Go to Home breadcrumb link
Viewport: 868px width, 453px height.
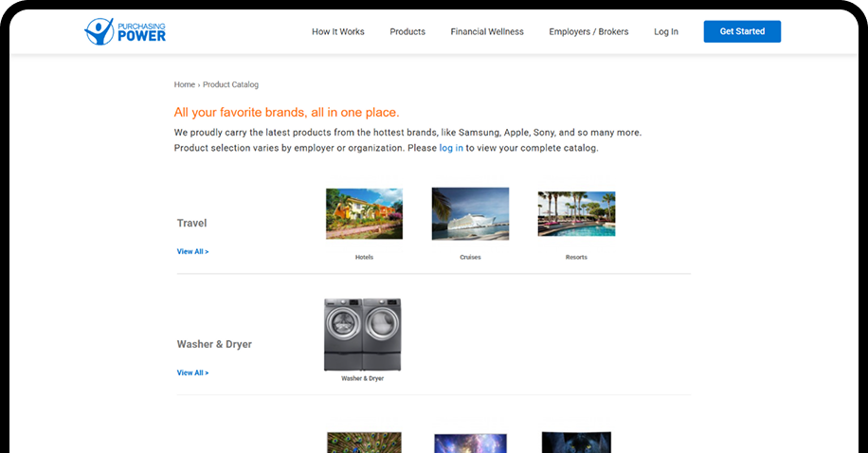pyautogui.click(x=184, y=84)
